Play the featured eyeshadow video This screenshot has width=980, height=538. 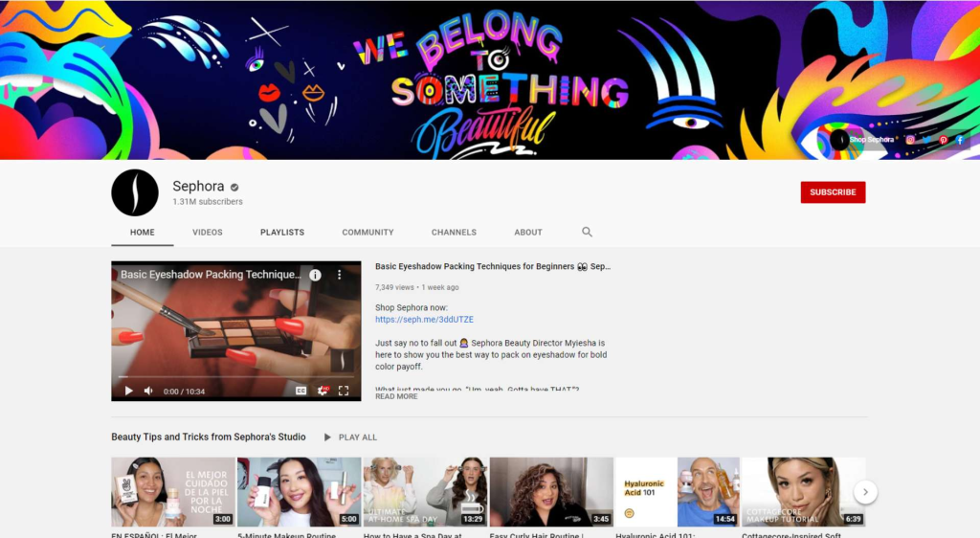129,392
